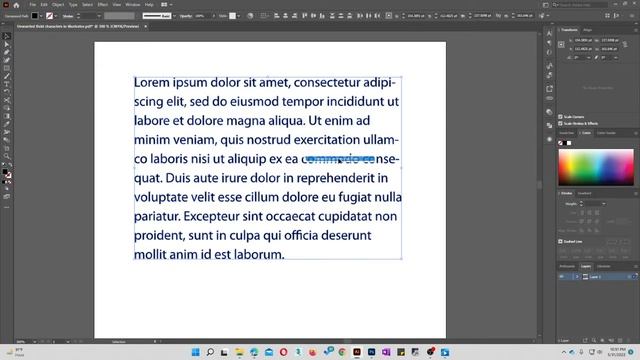640x360 pixels.
Task: Enable the Dashed Line checkbox
Action: [x=560, y=241]
